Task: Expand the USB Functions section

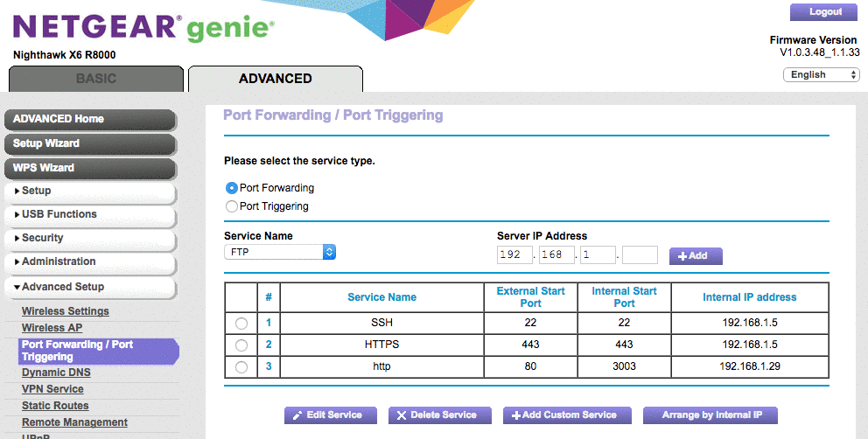Action: click(x=90, y=215)
